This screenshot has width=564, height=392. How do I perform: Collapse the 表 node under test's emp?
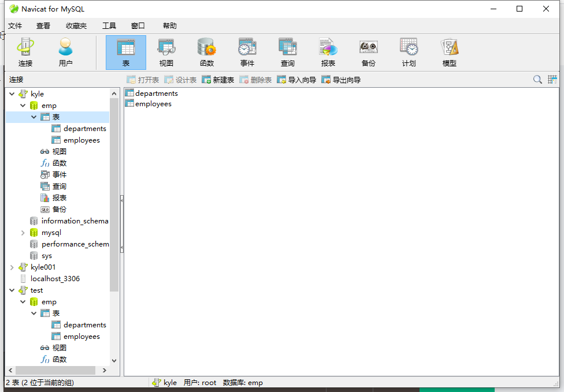(34, 313)
